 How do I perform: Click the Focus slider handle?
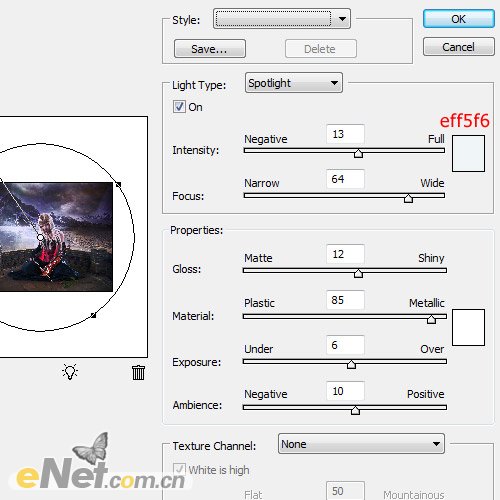(x=408, y=198)
